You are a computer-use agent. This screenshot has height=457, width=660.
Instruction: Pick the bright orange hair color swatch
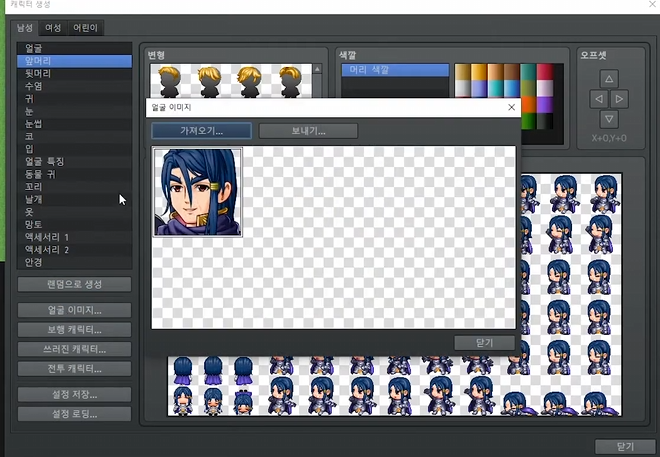coord(528,105)
